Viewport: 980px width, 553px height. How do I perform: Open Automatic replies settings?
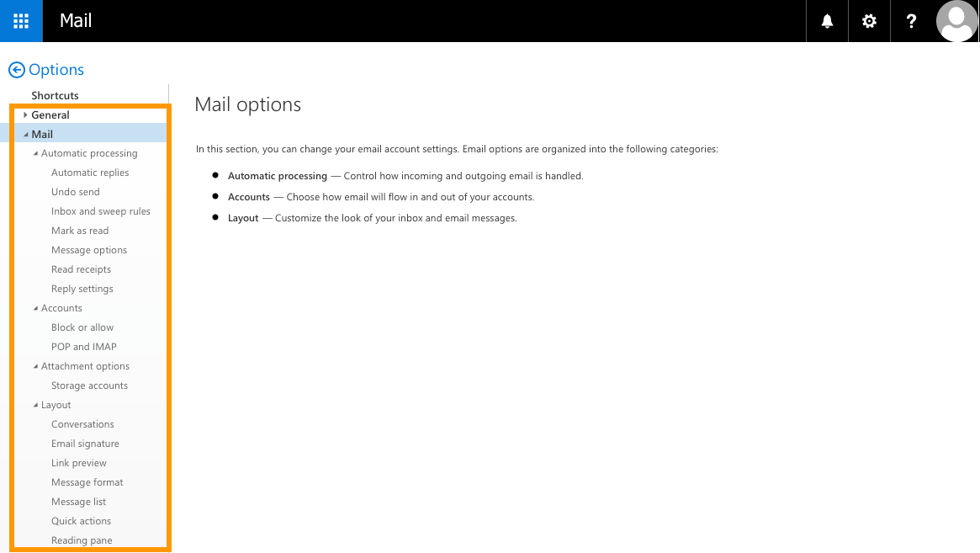click(90, 173)
